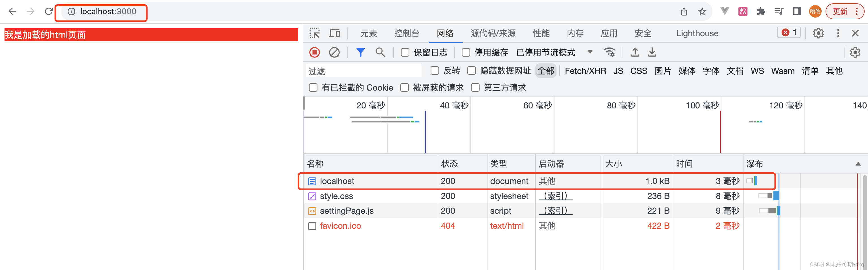The image size is (868, 270).
Task: Open the 内存 tab
Action: 575,33
